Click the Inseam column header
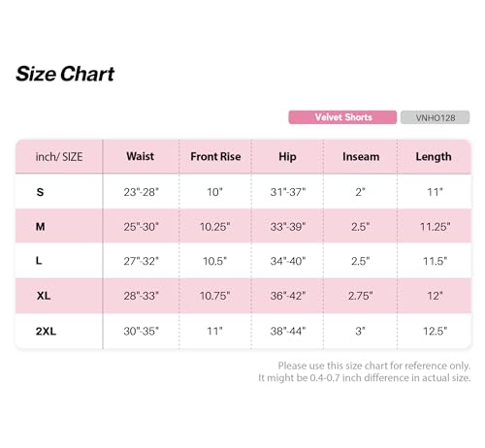 (x=361, y=156)
